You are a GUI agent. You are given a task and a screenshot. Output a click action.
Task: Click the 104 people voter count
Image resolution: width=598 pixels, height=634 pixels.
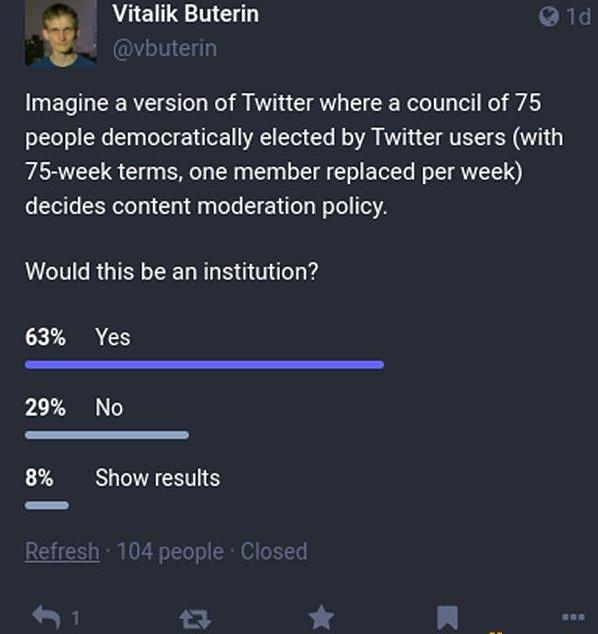[x=170, y=552]
